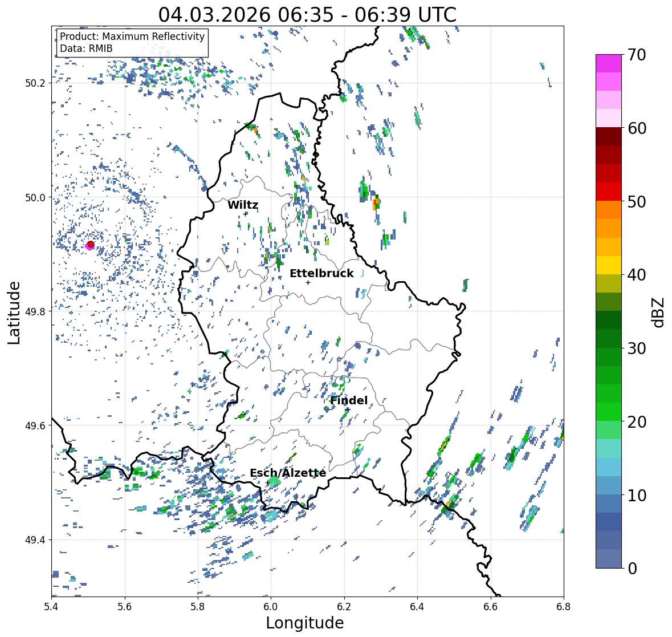Select the Ettelbruck city label
672x637 pixels.
click(321, 274)
